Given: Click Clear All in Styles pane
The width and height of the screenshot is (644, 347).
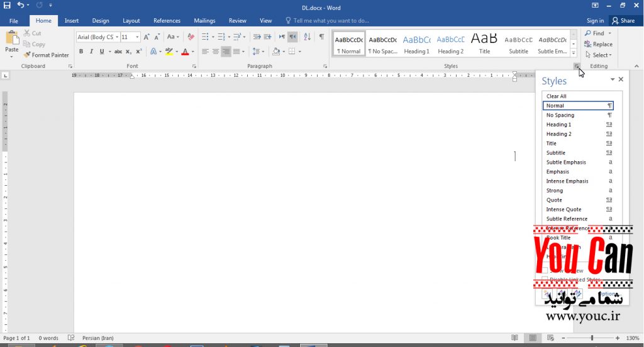Looking at the screenshot, I should click(557, 96).
